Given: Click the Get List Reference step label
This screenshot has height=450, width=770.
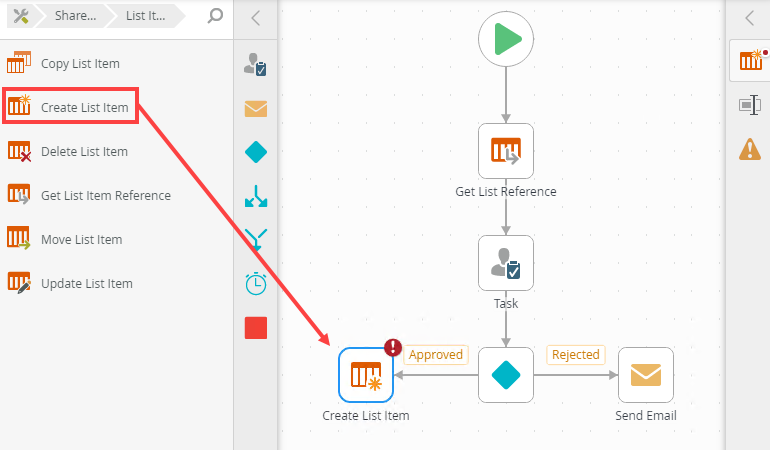Looking at the screenshot, I should point(506,192).
